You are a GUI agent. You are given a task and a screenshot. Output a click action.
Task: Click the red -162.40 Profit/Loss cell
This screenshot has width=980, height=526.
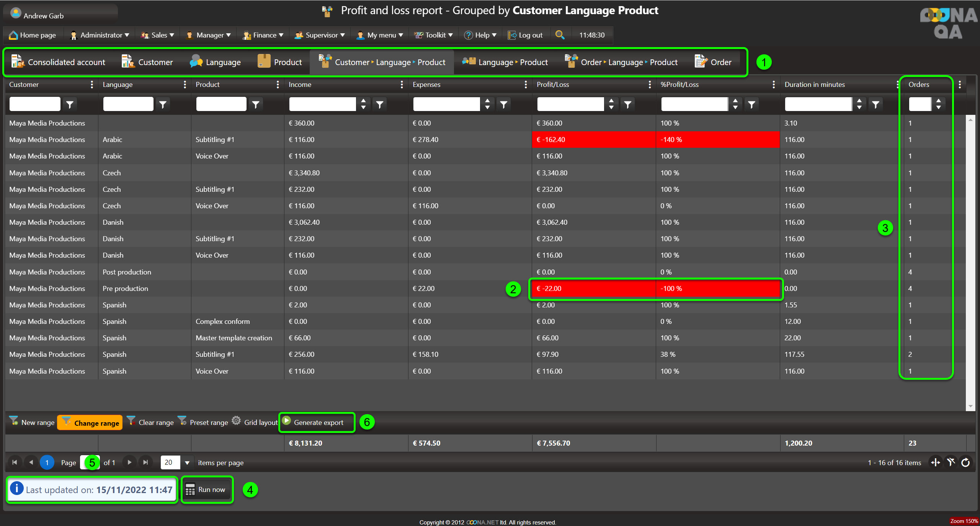(593, 140)
